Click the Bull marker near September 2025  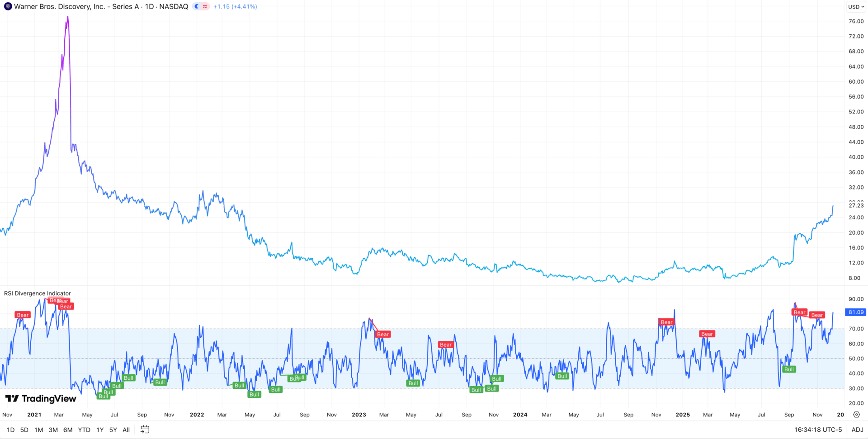pyautogui.click(x=789, y=369)
